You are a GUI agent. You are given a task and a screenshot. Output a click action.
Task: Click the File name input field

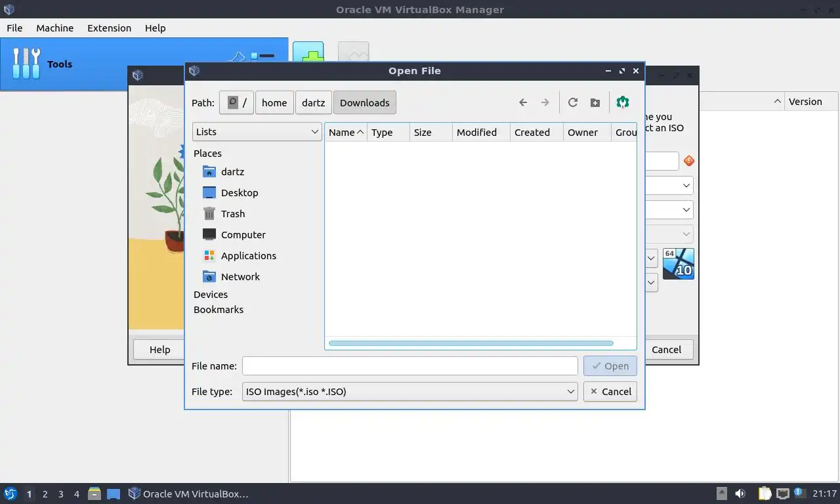[409, 366]
